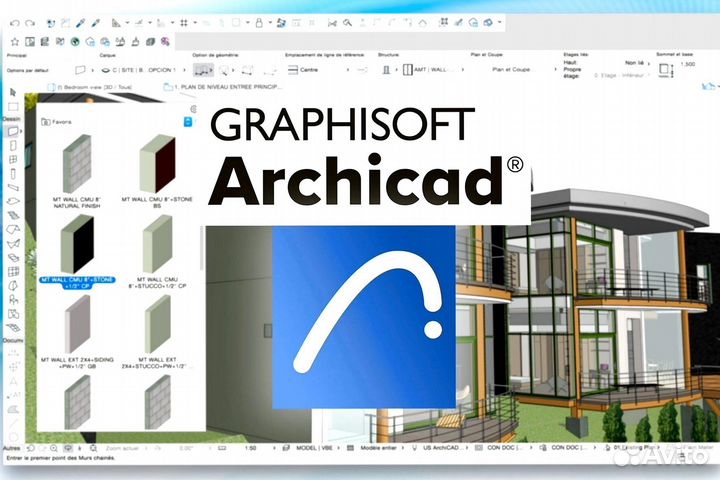Choose the highlighted chained wall geometry method

pyautogui.click(x=203, y=70)
